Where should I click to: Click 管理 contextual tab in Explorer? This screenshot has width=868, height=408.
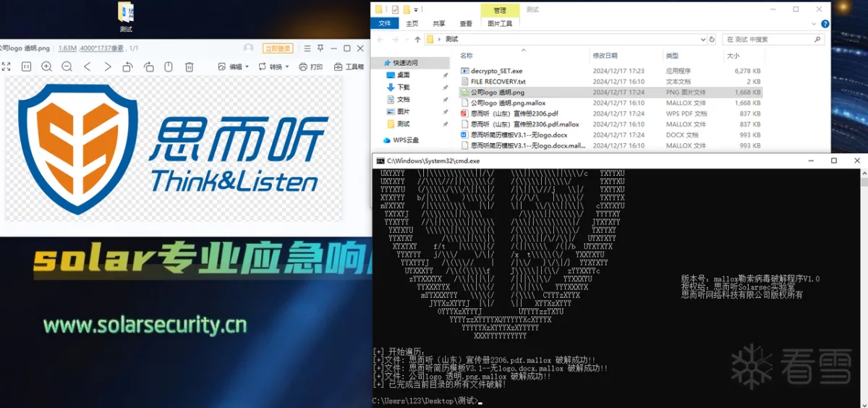tap(500, 10)
